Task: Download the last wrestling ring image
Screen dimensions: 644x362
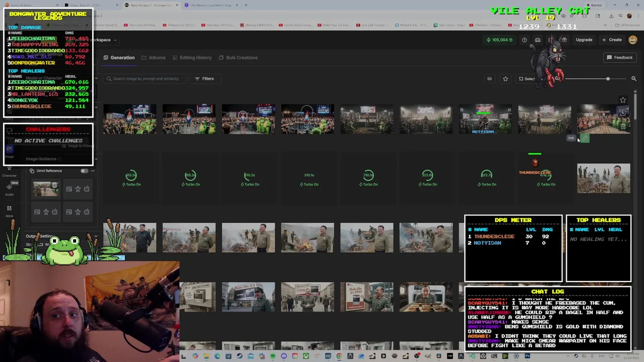Action: pyautogui.click(x=623, y=113)
